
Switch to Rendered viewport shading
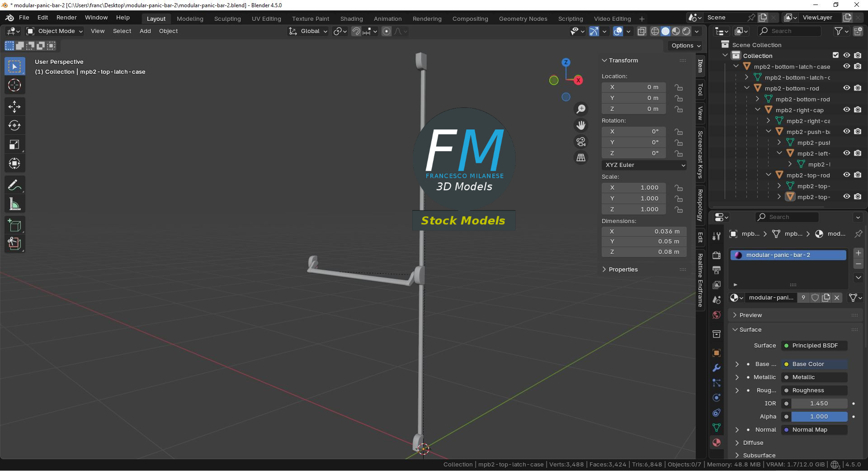pyautogui.click(x=686, y=31)
